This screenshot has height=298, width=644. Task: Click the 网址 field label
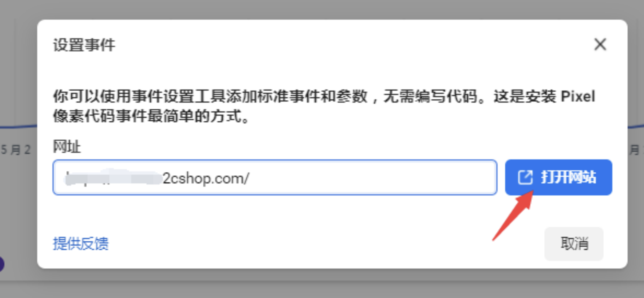[x=67, y=146]
